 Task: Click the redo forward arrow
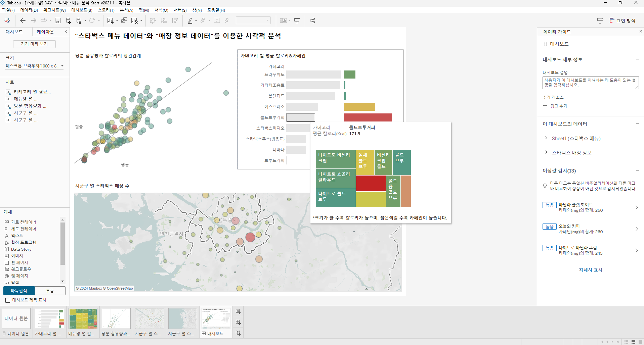(33, 20)
